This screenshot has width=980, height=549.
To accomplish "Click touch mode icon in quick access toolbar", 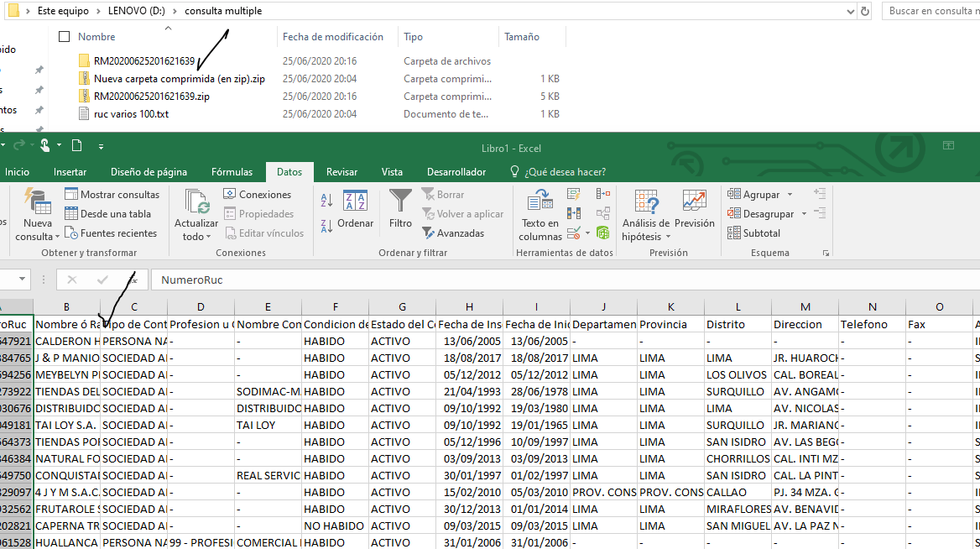I will click(45, 146).
